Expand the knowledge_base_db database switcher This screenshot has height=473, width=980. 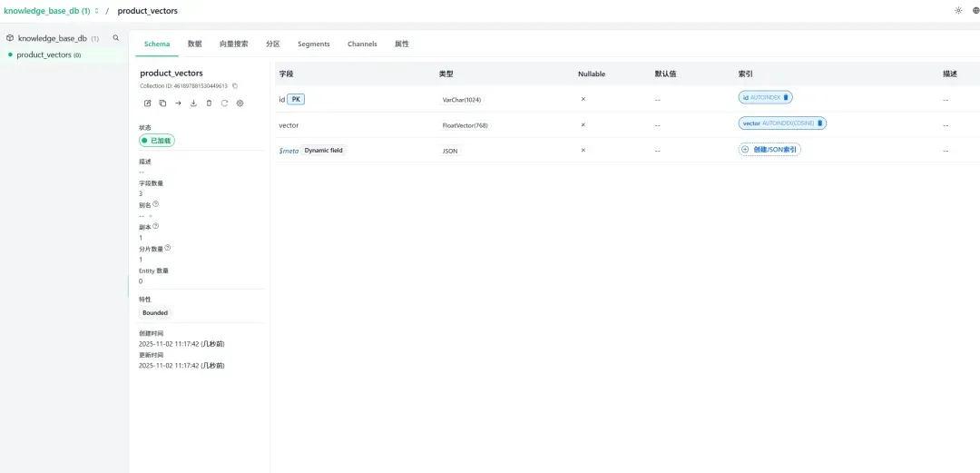click(x=97, y=11)
